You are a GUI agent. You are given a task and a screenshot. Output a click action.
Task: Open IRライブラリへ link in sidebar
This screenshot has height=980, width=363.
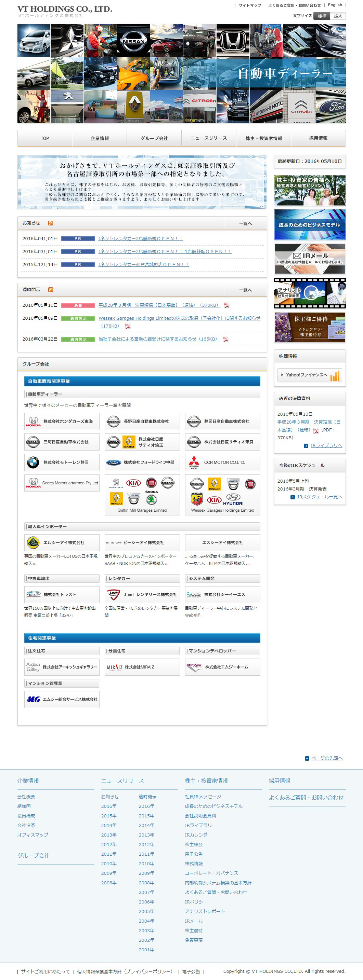tap(326, 445)
